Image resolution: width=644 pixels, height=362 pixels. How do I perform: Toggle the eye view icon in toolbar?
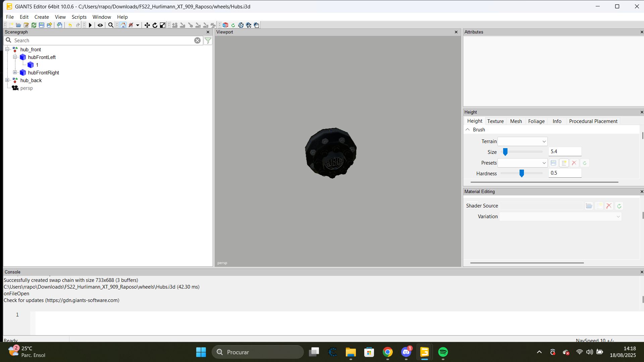click(x=100, y=25)
